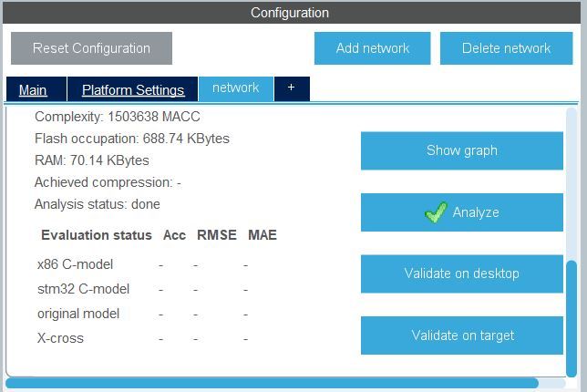Viewport: 587px width, 392px height.
Task: Select the x86 C-model row label
Action: (76, 264)
